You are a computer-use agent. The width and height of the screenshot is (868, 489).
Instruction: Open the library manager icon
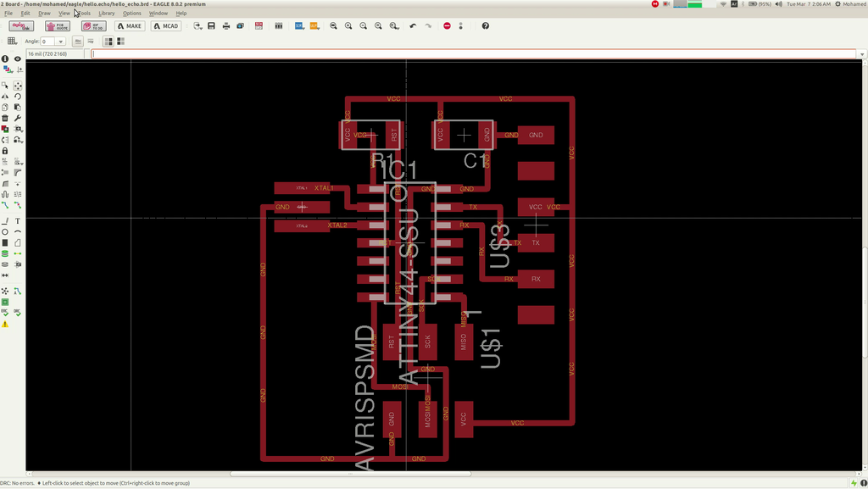click(x=278, y=26)
